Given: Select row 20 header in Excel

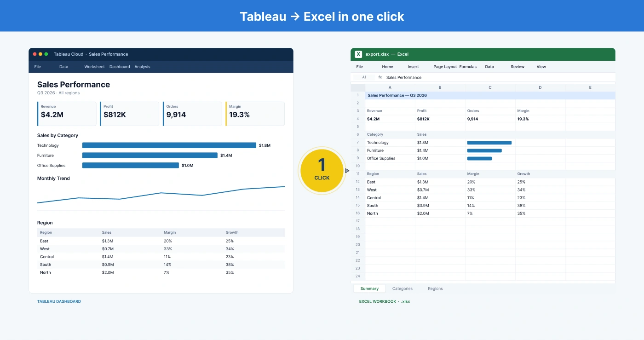Looking at the screenshot, I should click(358, 245).
